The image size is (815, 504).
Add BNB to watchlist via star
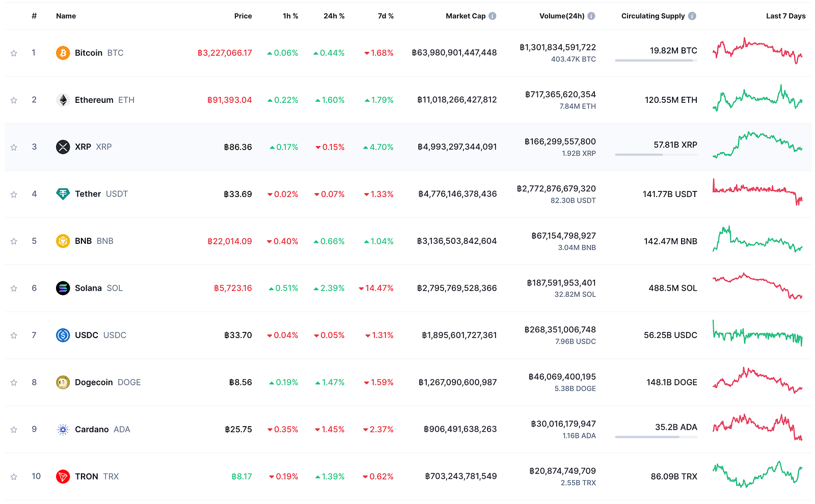[14, 241]
